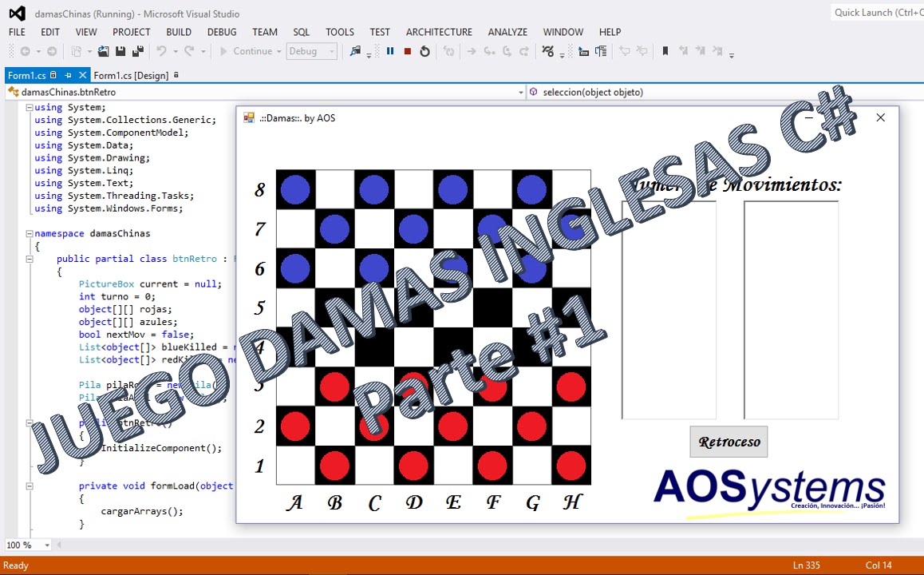Viewport: 924px width, 575px height.
Task: Click the Step Into debug icon
Action: click(x=489, y=51)
